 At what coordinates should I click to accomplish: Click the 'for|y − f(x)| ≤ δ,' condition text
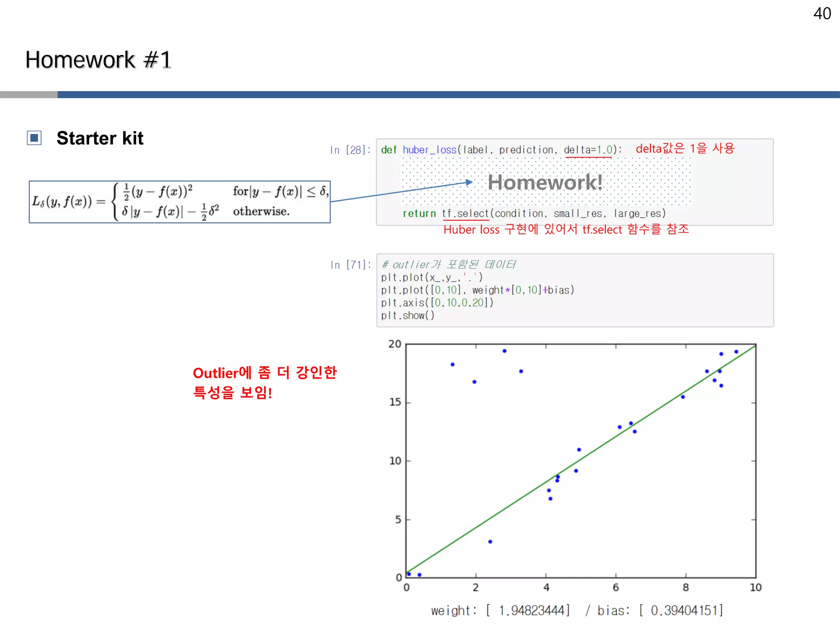pyautogui.click(x=281, y=191)
